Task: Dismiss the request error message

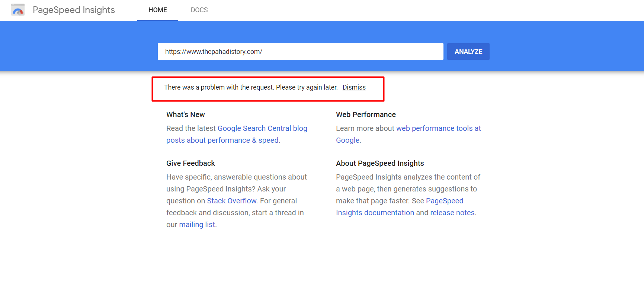Action: [354, 87]
